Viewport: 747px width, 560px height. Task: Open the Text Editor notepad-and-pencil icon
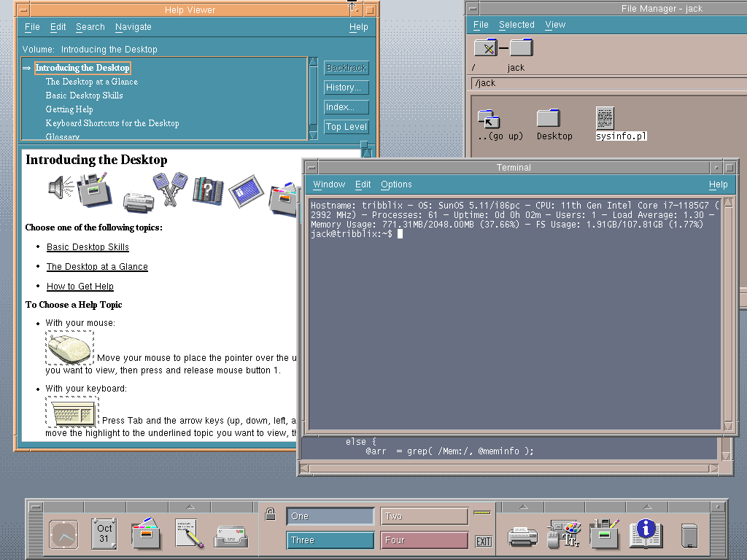[189, 534]
